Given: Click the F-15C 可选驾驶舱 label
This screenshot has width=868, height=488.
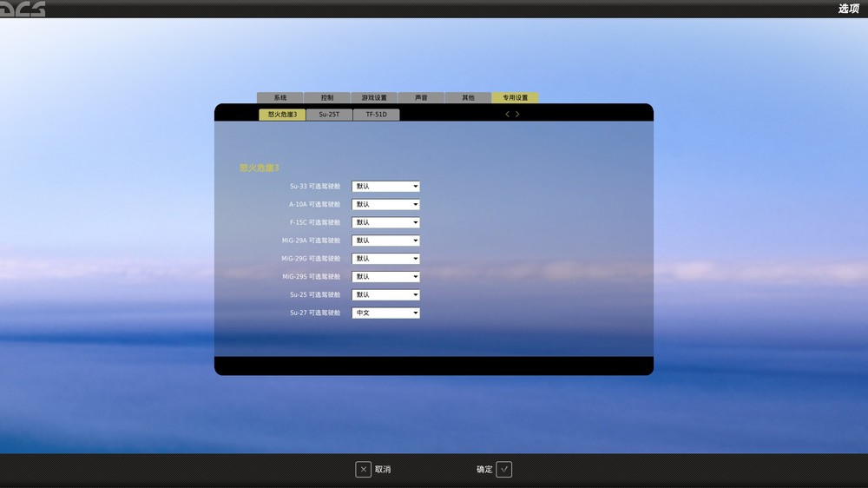Looking at the screenshot, I should [315, 222].
